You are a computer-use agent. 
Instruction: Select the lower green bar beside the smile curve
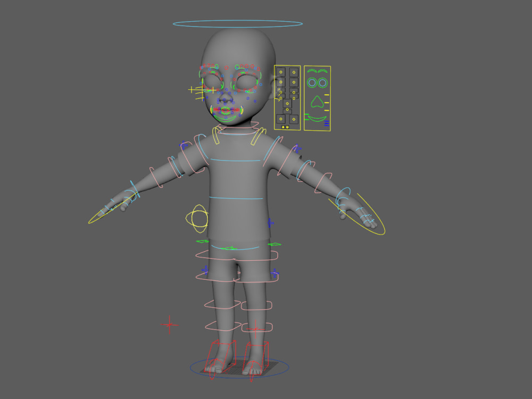coord(306,119)
